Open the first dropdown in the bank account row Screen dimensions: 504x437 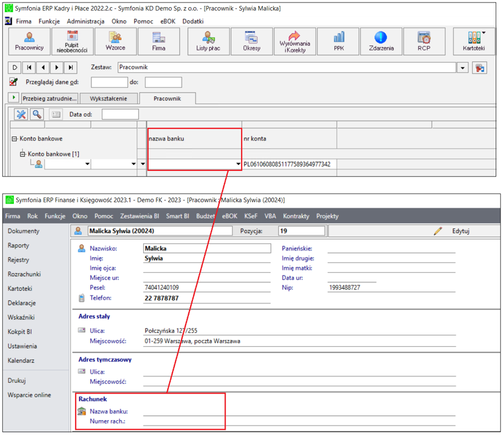tap(87, 164)
